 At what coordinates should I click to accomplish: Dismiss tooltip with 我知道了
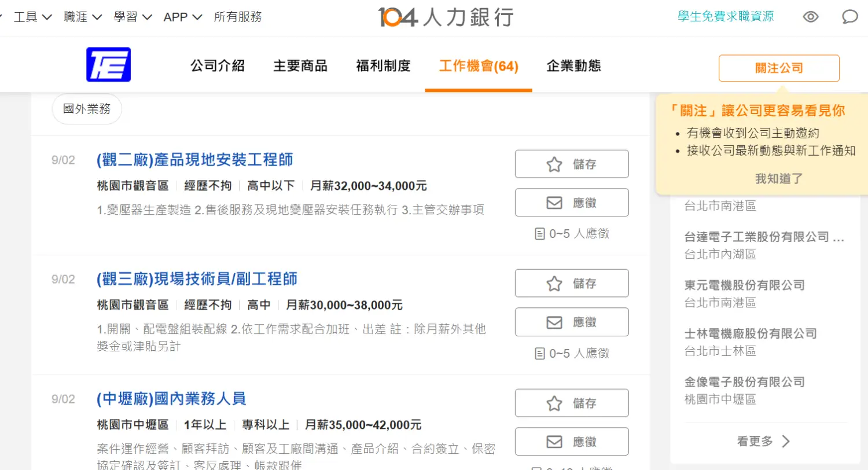tap(779, 178)
